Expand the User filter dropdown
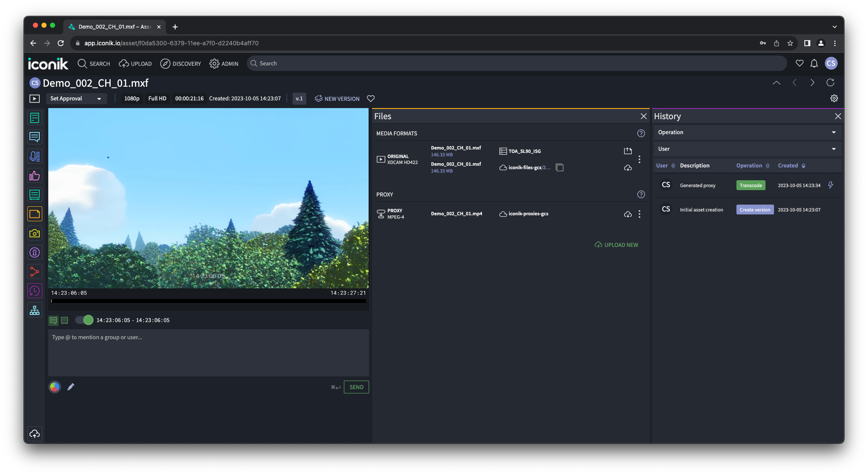868x475 pixels. [747, 149]
